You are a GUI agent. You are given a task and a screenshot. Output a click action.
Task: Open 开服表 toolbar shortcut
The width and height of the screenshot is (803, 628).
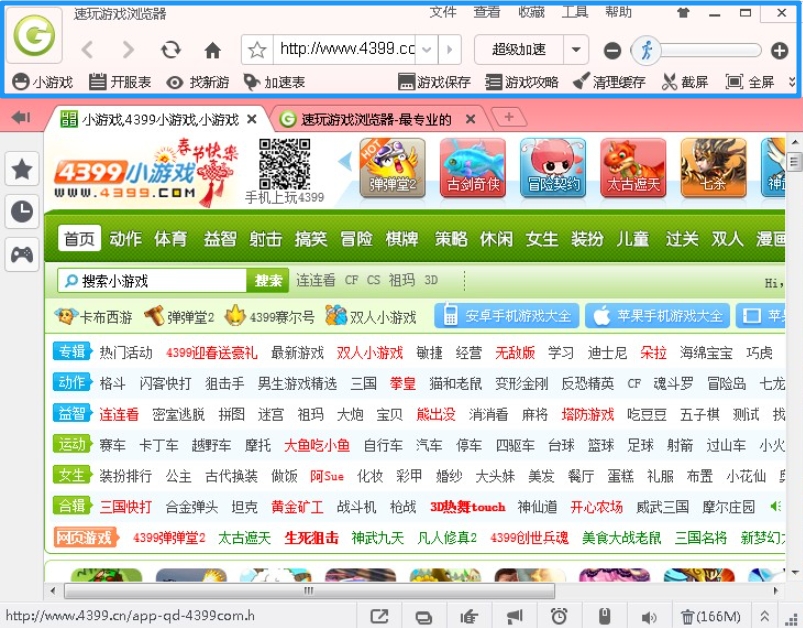(x=120, y=82)
